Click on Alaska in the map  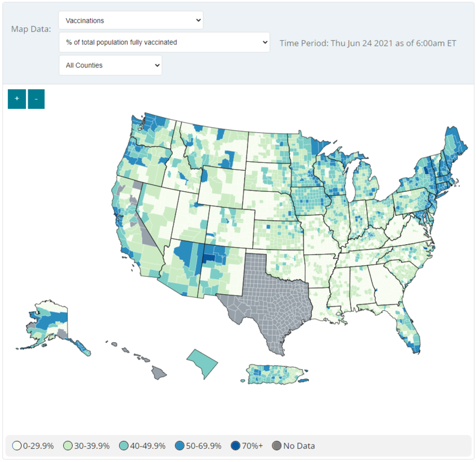45,325
